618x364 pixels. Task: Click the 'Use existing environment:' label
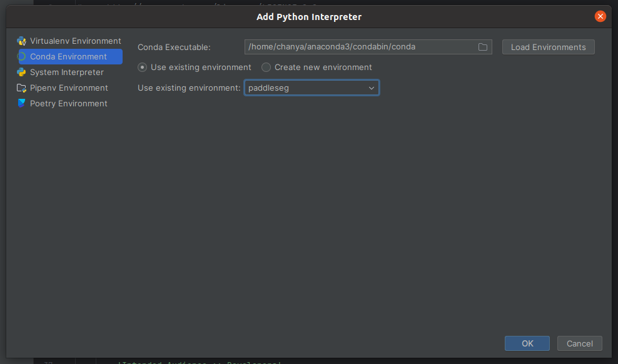(x=189, y=88)
